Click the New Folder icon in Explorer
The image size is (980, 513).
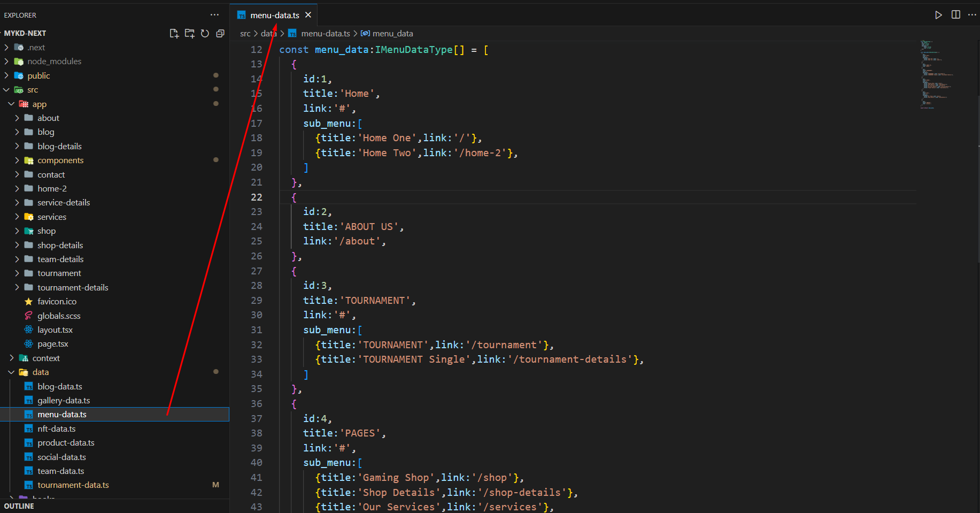189,33
